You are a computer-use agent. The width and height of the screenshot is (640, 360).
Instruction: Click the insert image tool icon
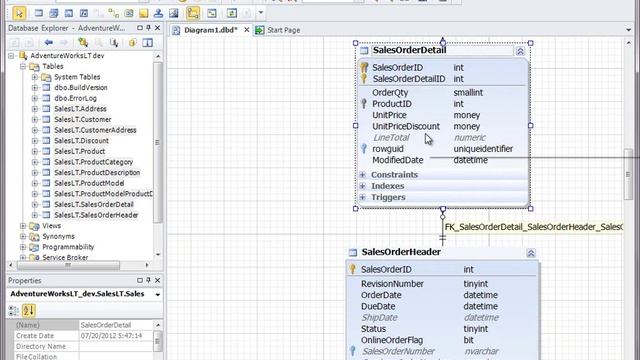coord(173,13)
